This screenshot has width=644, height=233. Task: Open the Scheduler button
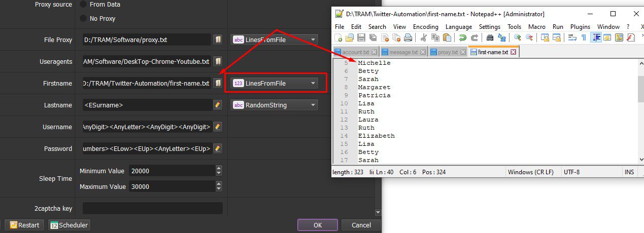[69, 225]
